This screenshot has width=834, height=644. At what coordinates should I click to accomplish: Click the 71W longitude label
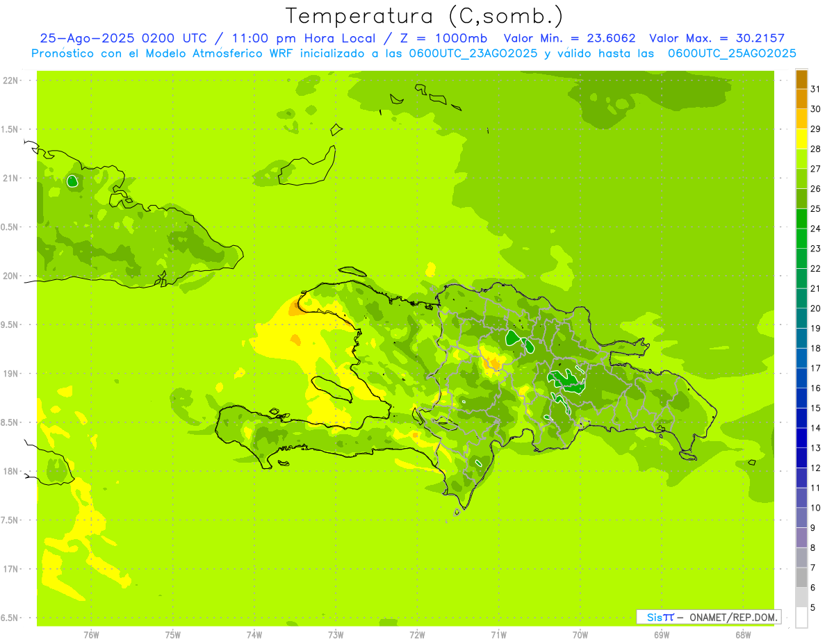tap(499, 634)
